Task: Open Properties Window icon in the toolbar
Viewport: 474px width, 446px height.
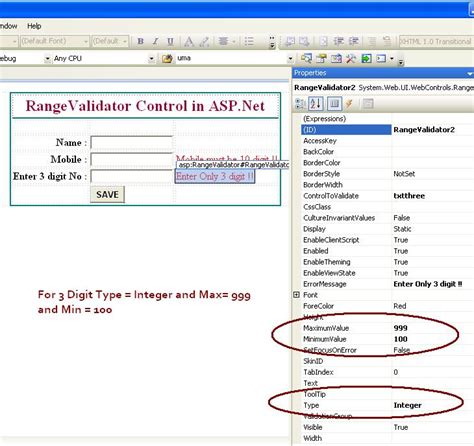Action: coord(321,58)
